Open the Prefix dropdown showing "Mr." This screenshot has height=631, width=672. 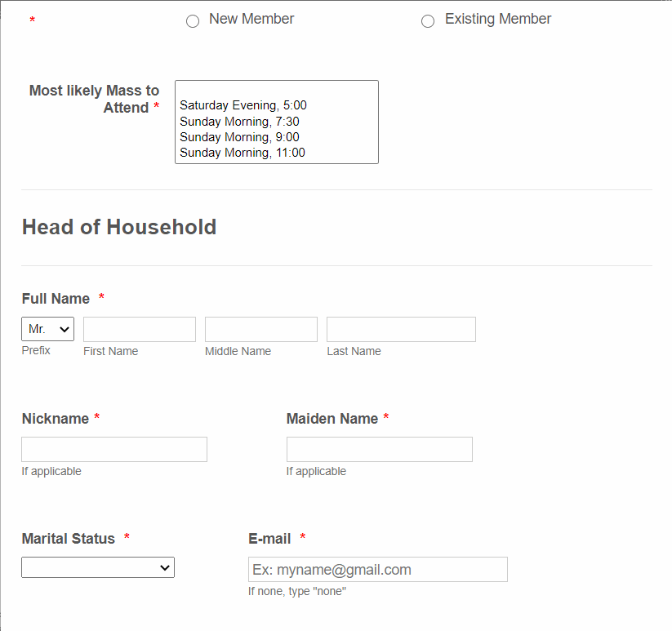47,329
